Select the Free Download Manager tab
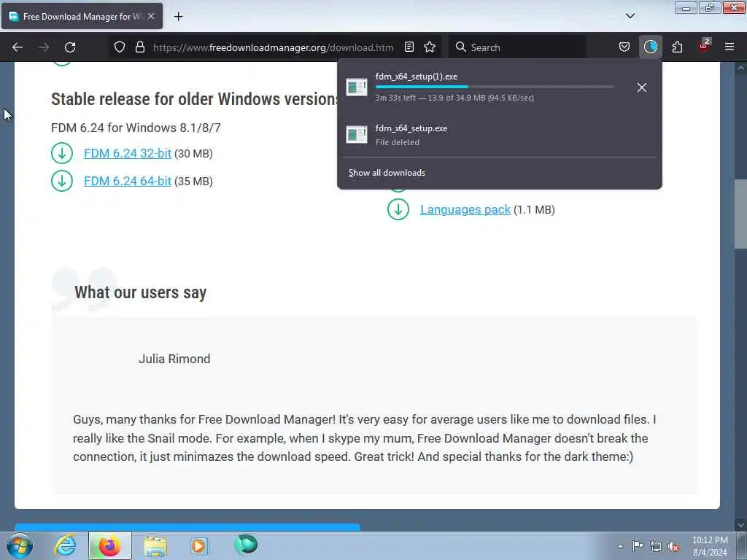 (x=82, y=16)
